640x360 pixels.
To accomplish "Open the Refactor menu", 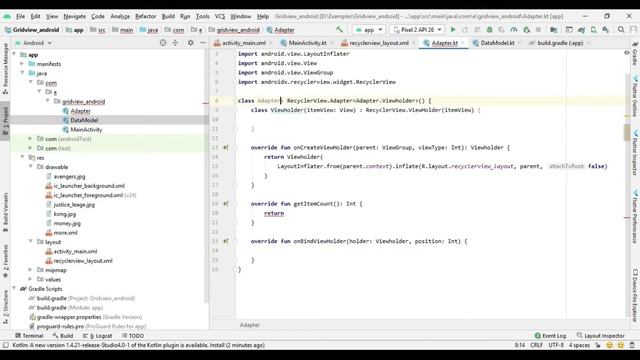I will point(145,16).
